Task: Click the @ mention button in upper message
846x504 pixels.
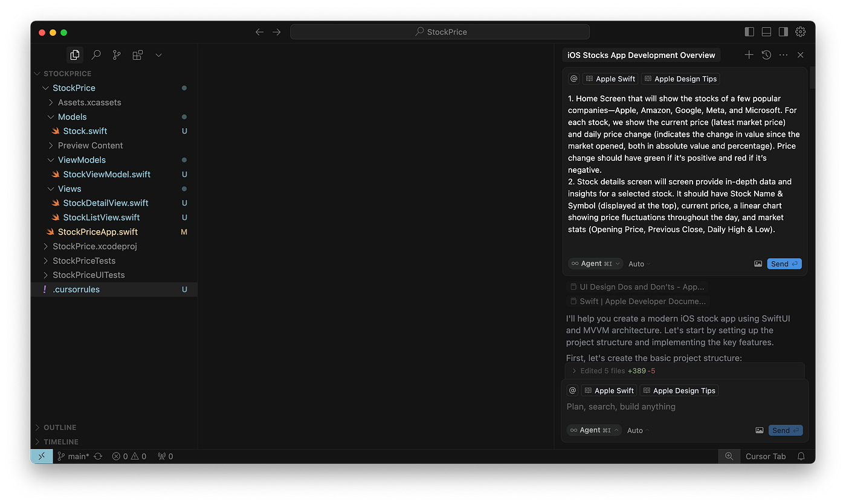Action: (x=573, y=79)
